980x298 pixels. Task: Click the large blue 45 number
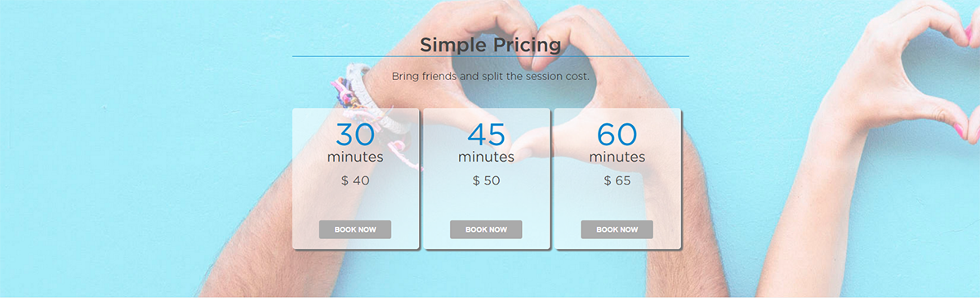486,134
